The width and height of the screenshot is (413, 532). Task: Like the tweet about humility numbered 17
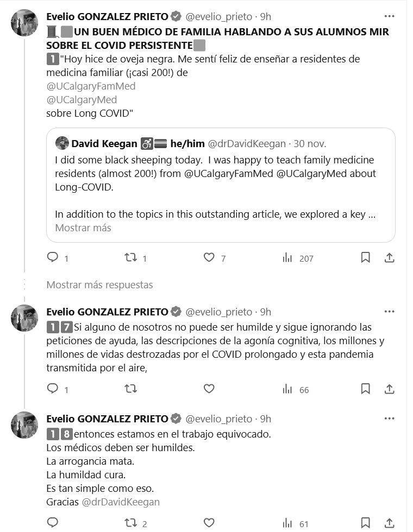pyautogui.click(x=209, y=389)
